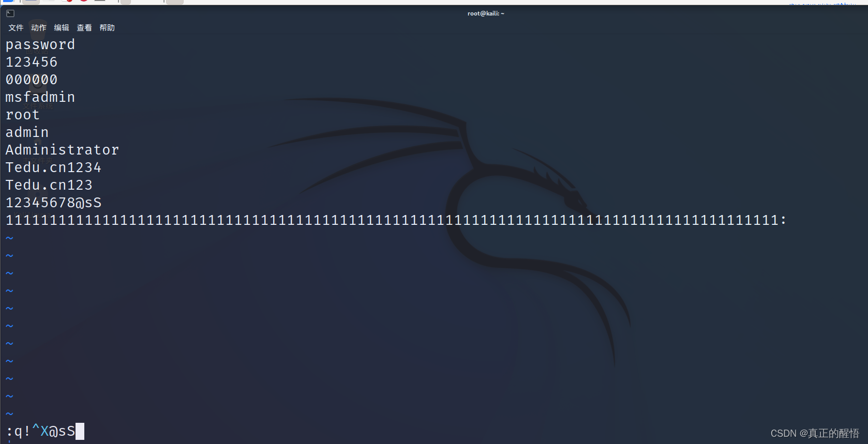Open the 动作 menu
This screenshot has height=444, width=868.
click(x=39, y=28)
